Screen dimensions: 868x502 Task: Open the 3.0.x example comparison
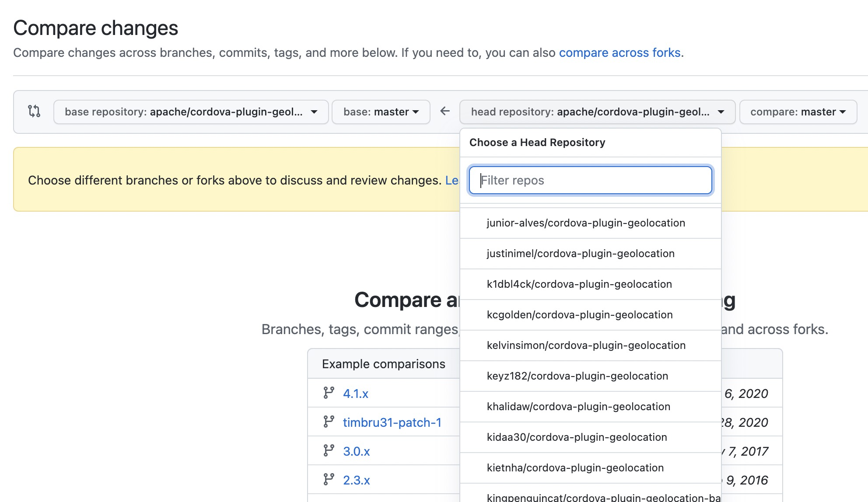(x=356, y=451)
